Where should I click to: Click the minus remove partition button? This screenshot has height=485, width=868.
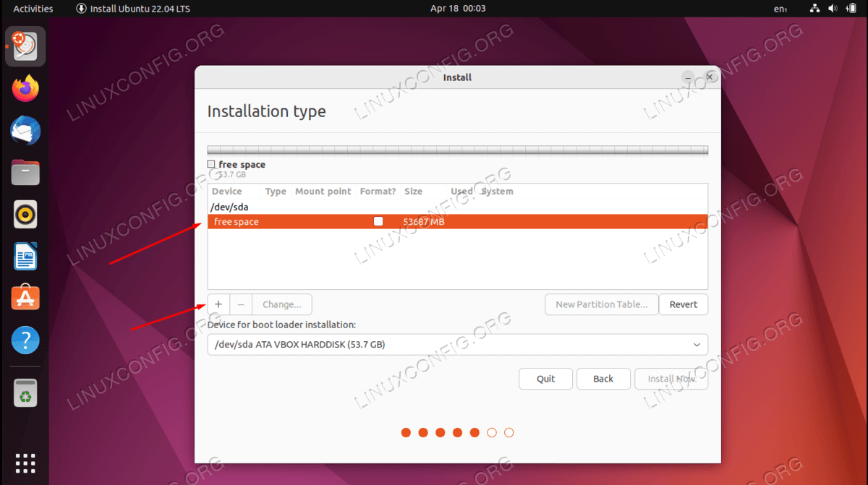(241, 304)
